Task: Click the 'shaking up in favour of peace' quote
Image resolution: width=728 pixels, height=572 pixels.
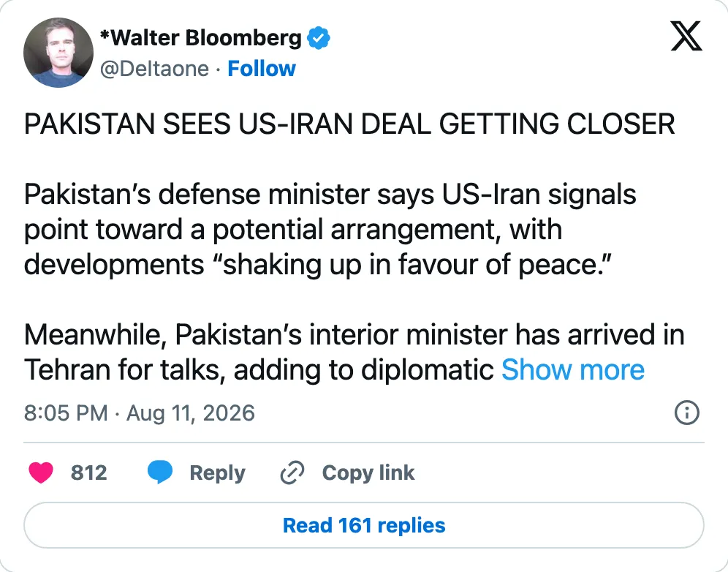Action: point(412,265)
